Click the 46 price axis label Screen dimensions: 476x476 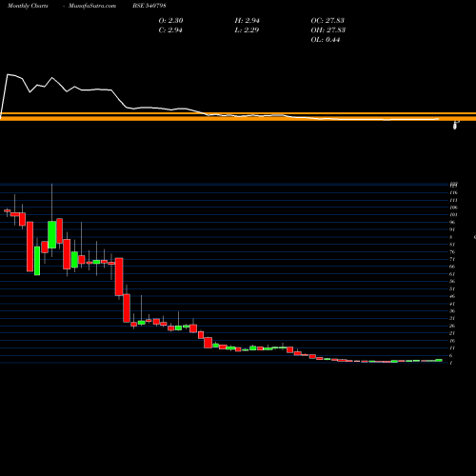click(x=452, y=296)
